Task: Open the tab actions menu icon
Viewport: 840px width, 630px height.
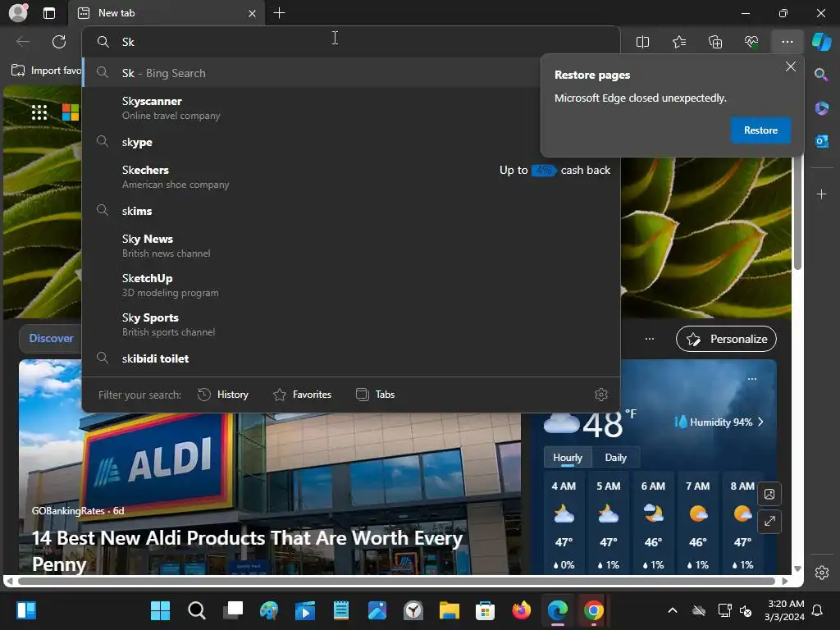Action: click(x=49, y=13)
